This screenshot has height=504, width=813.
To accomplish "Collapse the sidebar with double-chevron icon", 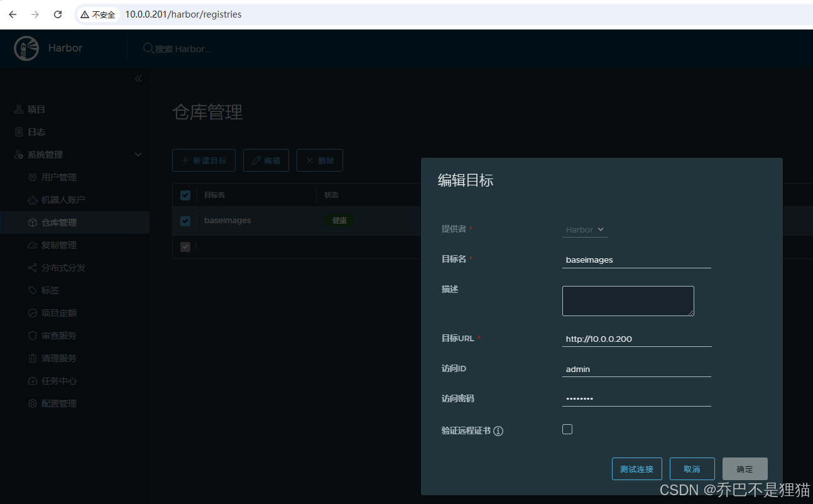I will coord(138,79).
